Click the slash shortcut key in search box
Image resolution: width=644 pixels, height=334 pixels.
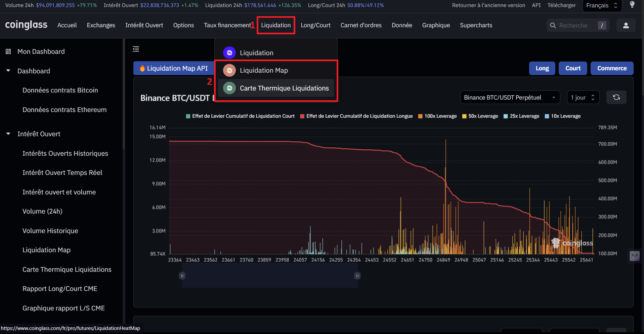[602, 26]
